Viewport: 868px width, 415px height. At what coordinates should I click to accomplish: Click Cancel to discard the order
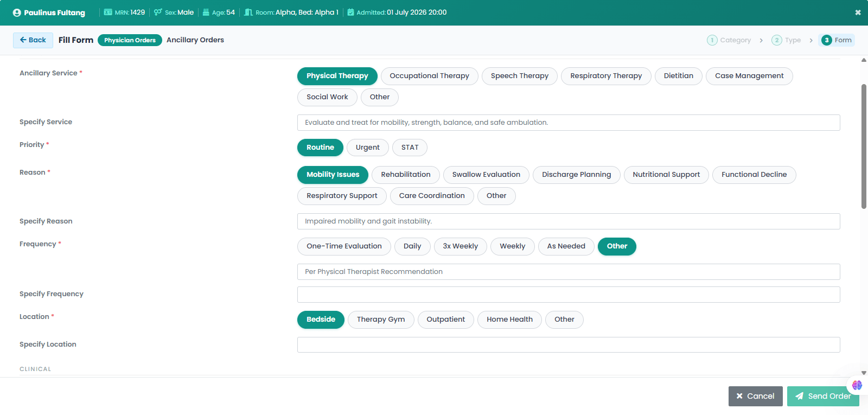pos(755,396)
